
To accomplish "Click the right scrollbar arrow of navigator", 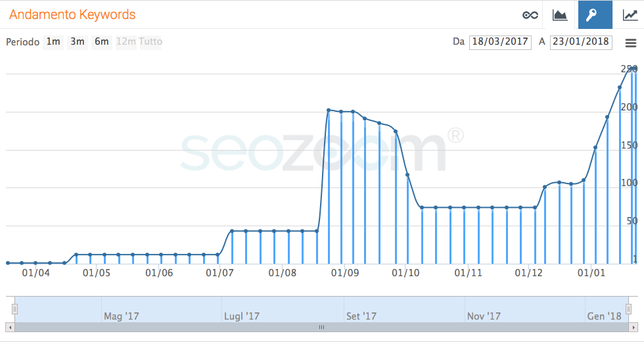I will (x=633, y=328).
